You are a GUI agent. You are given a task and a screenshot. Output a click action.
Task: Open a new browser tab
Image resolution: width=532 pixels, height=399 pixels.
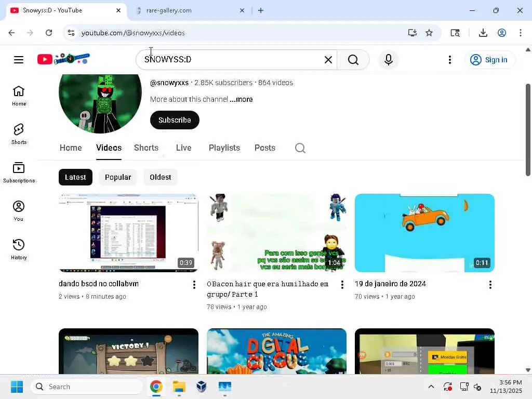tap(261, 10)
